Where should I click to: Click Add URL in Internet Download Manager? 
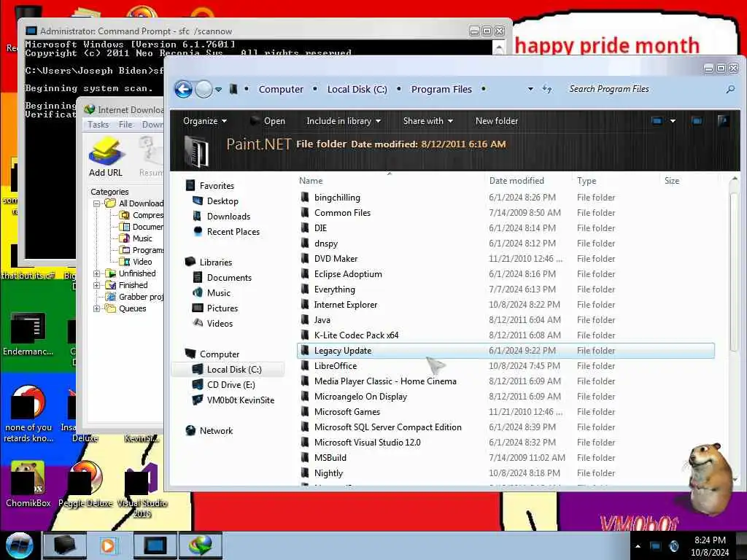[x=106, y=157]
